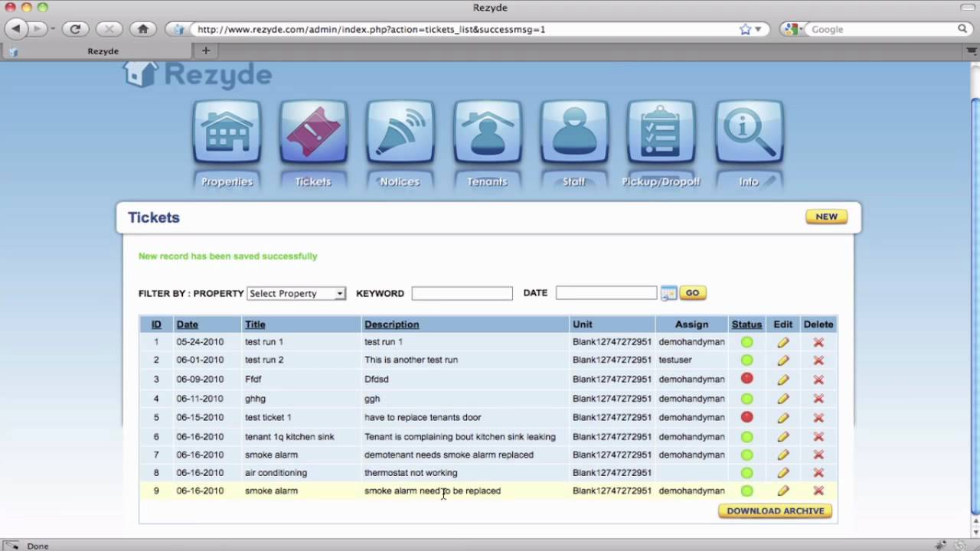The width and height of the screenshot is (980, 551).
Task: Click the KEYWORD input field
Action: click(x=462, y=293)
